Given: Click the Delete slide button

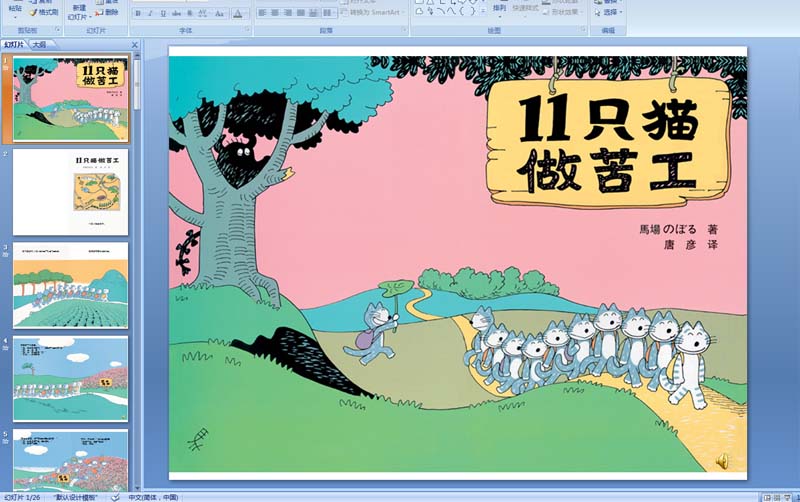Looking at the screenshot, I should pyautogui.click(x=107, y=12).
